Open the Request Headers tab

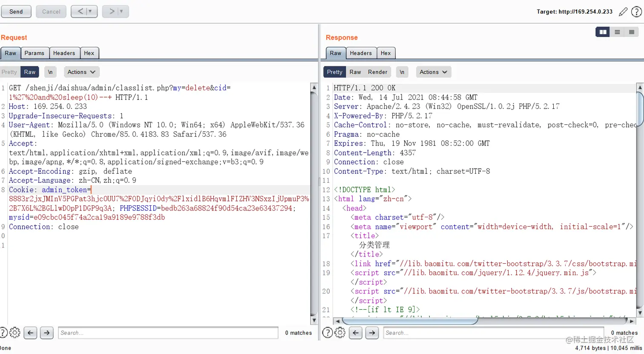pyautogui.click(x=64, y=53)
